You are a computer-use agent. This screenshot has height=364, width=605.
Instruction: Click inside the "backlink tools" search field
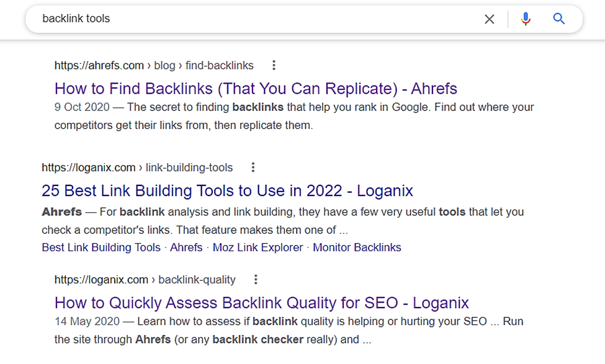tap(254, 19)
